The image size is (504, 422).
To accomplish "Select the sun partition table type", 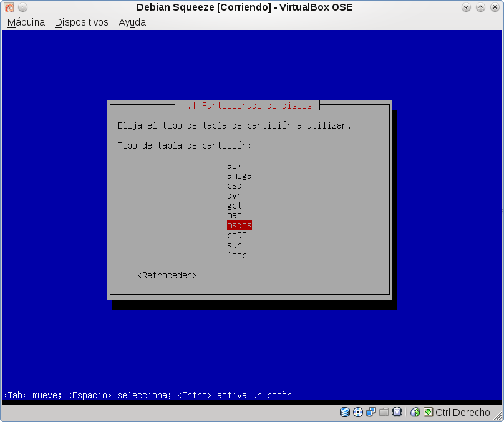I will pyautogui.click(x=235, y=245).
